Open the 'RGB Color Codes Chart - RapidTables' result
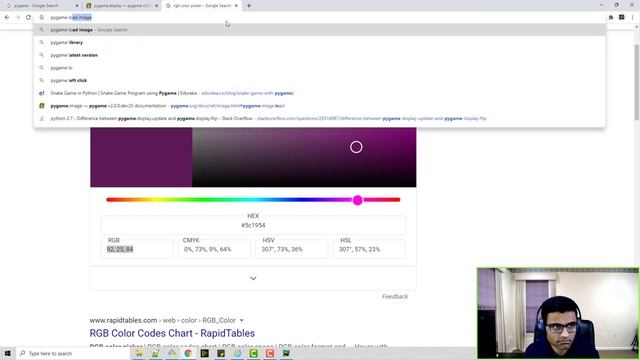 click(172, 333)
